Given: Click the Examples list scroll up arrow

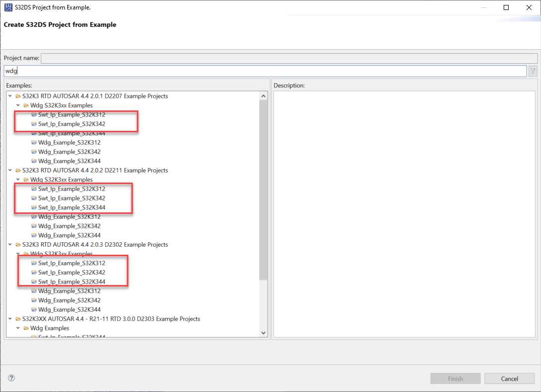Looking at the screenshot, I should pos(264,96).
